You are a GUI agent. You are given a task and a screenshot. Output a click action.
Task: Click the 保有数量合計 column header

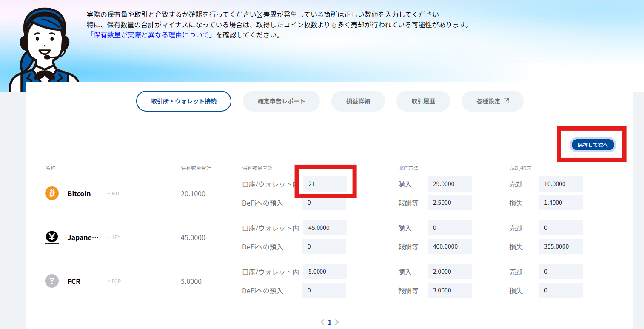pyautogui.click(x=196, y=168)
